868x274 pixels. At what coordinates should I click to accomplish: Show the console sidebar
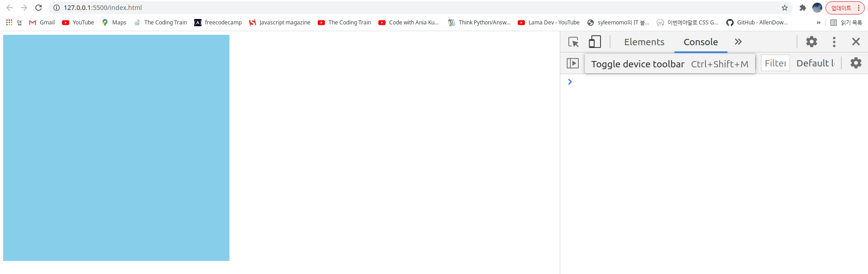point(572,63)
